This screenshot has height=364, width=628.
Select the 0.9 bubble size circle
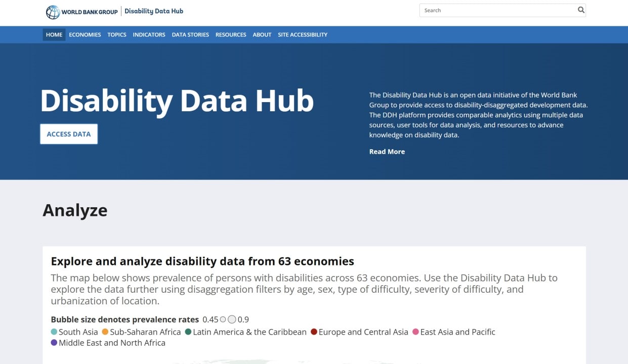click(x=232, y=319)
